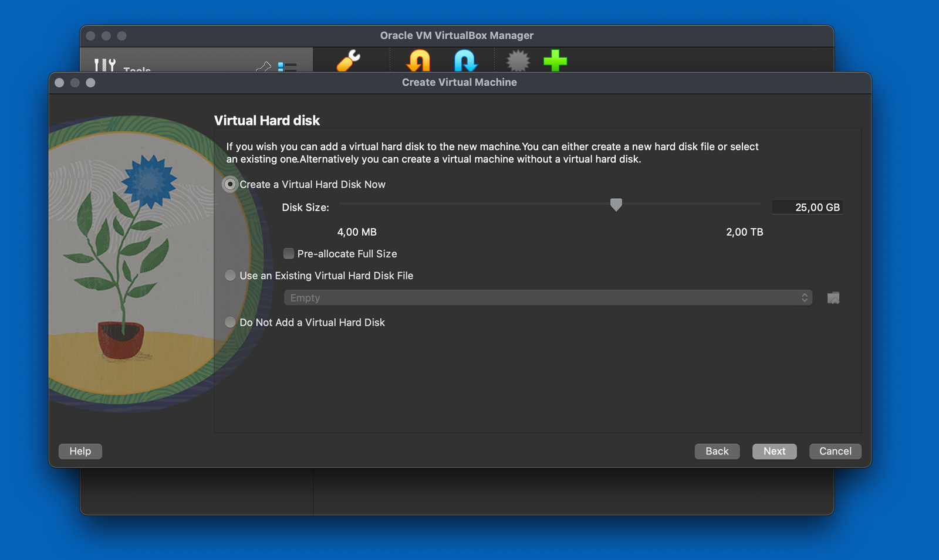
Task: Click the Preferences wrench icon in toolbar
Action: click(349, 61)
